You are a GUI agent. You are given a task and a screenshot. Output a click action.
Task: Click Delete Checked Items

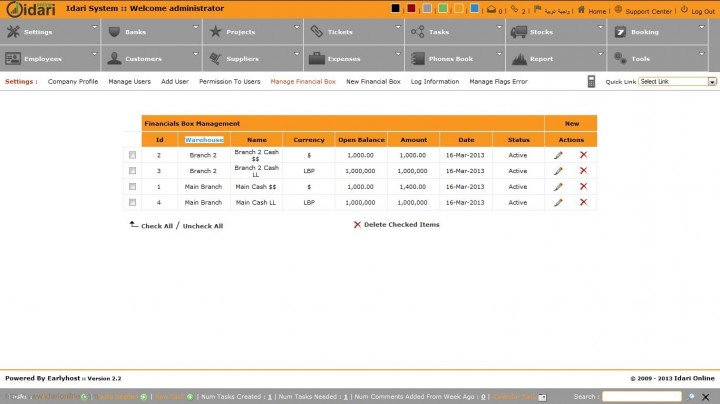tap(401, 224)
